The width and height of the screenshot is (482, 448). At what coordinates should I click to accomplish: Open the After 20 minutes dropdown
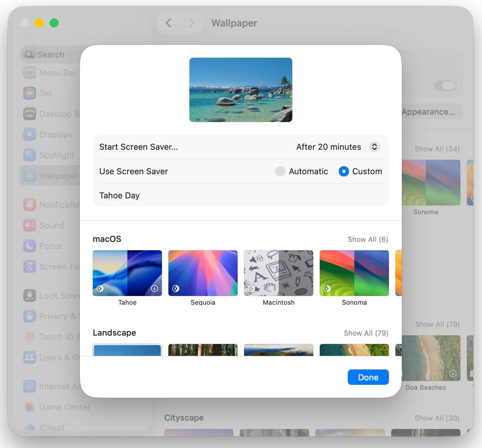click(x=374, y=147)
